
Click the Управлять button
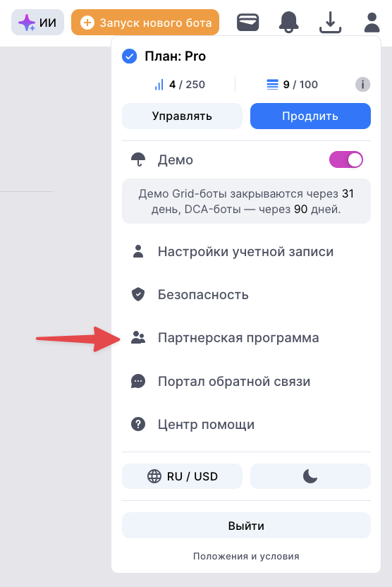[x=182, y=116]
